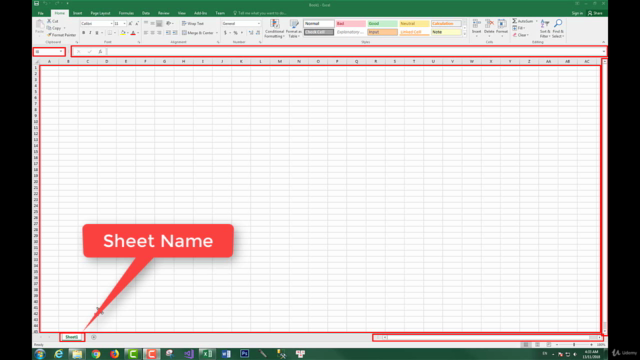Open Photoshop from the taskbar
Screen dimensions: 640x360
(244, 353)
